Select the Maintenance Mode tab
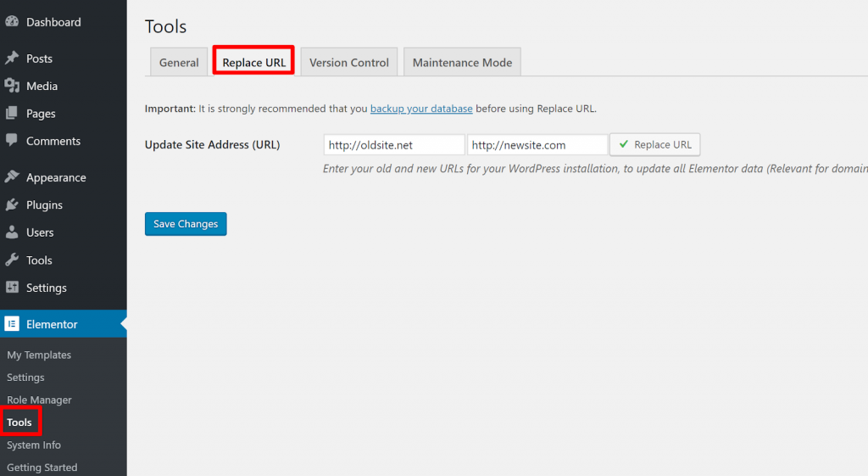 tap(462, 63)
